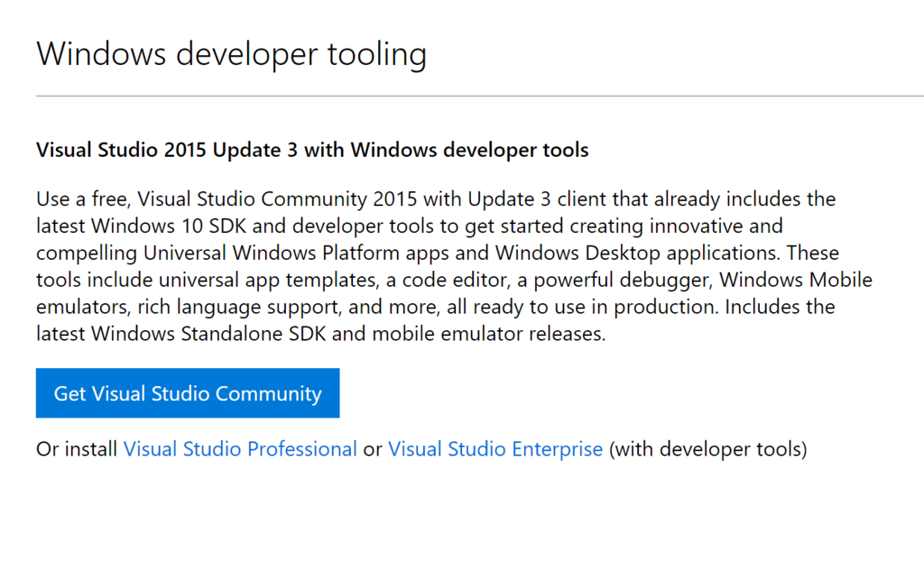
Task: Open the Visual Studio Professional link
Action: (240, 448)
